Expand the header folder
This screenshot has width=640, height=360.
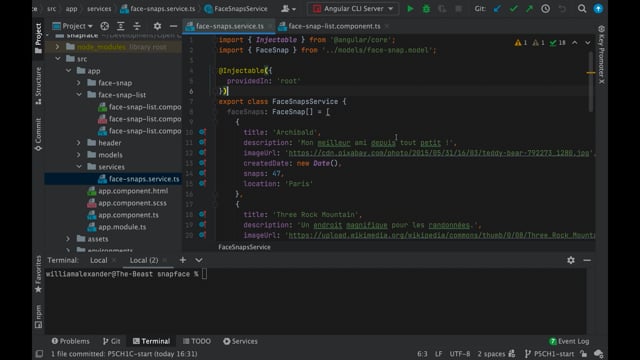pyautogui.click(x=79, y=143)
